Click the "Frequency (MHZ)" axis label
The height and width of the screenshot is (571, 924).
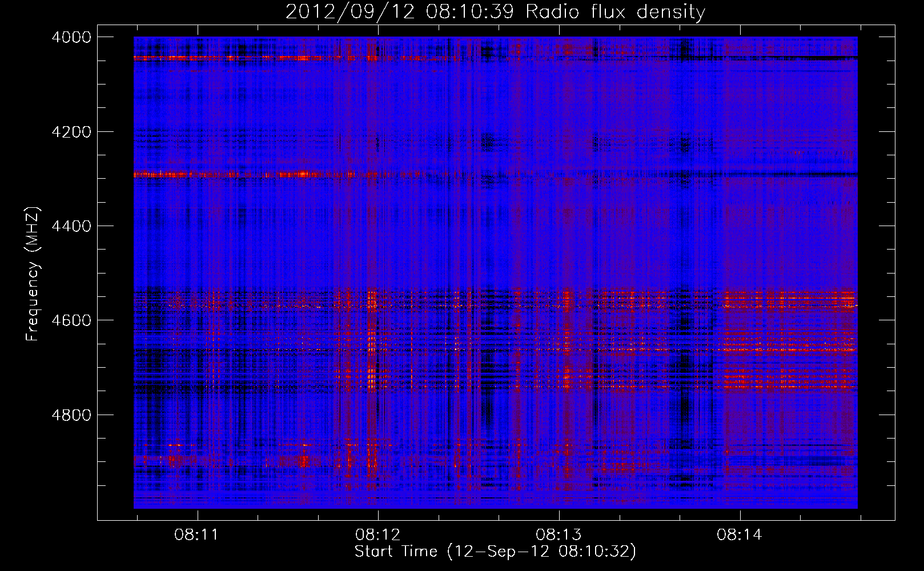click(33, 274)
